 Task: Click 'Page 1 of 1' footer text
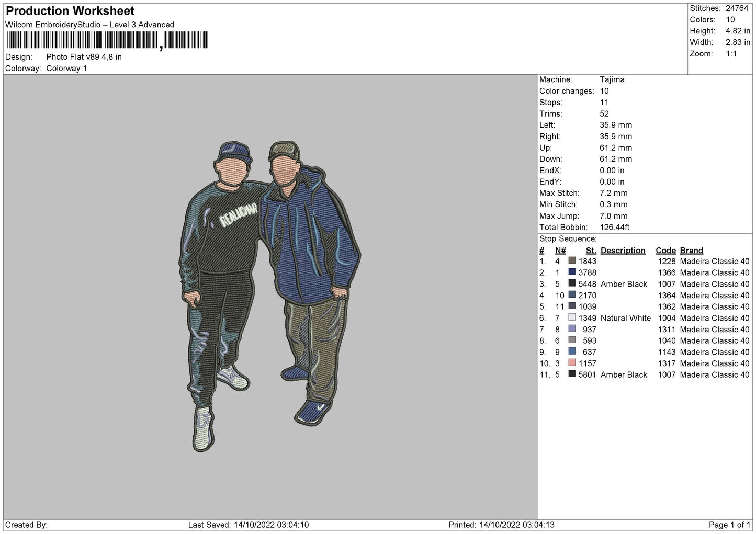(730, 525)
